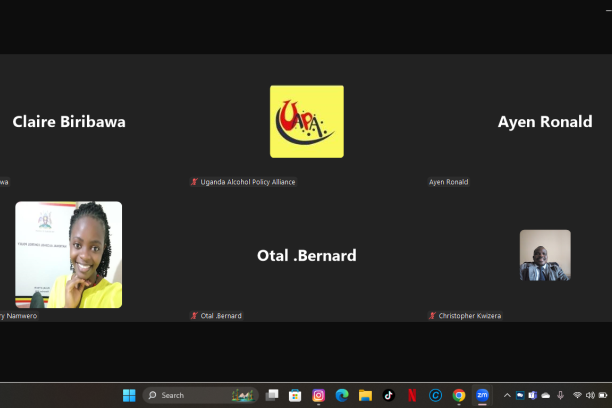This screenshot has width=612, height=408.
Task: Open the volume speaker tray icon
Action: pyautogui.click(x=590, y=395)
